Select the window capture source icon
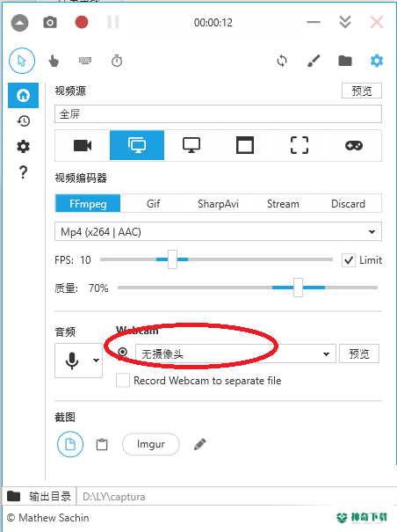The width and height of the screenshot is (397, 532). (x=245, y=145)
